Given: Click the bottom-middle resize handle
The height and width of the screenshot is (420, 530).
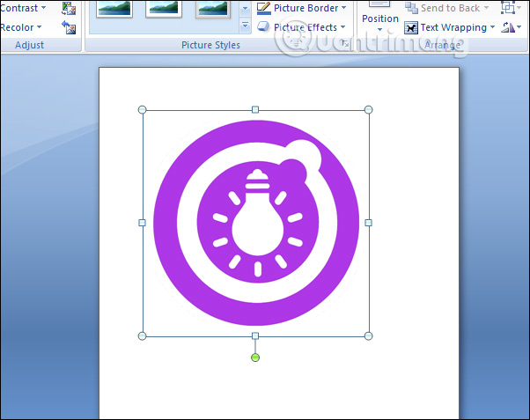Looking at the screenshot, I should tap(255, 335).
